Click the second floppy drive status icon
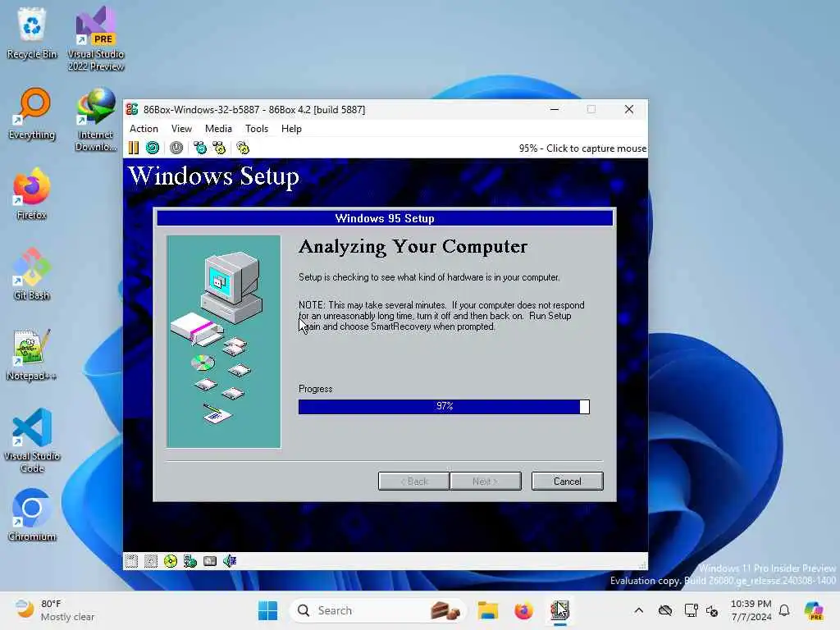 click(x=151, y=561)
